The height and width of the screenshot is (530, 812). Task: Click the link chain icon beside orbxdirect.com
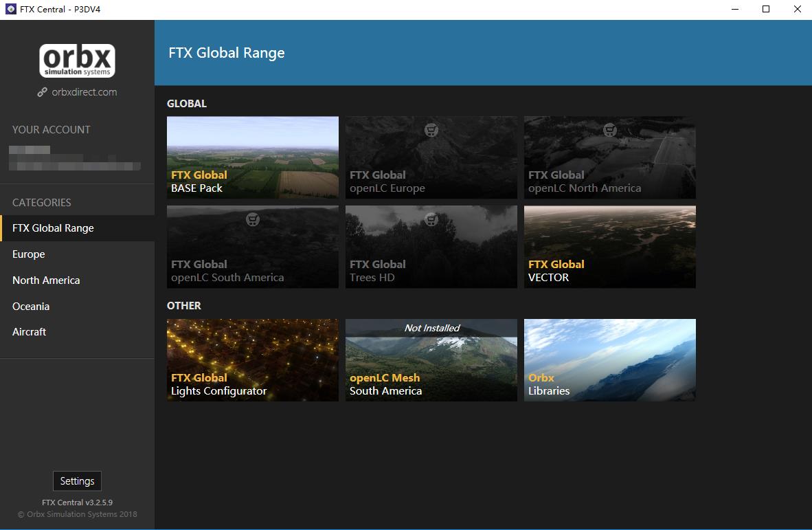(43, 92)
